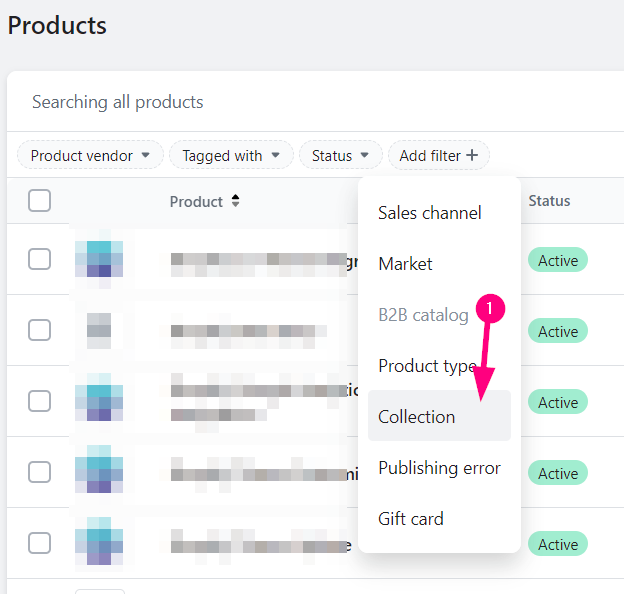
Task: Choose Publishing error filter option
Action: point(439,468)
